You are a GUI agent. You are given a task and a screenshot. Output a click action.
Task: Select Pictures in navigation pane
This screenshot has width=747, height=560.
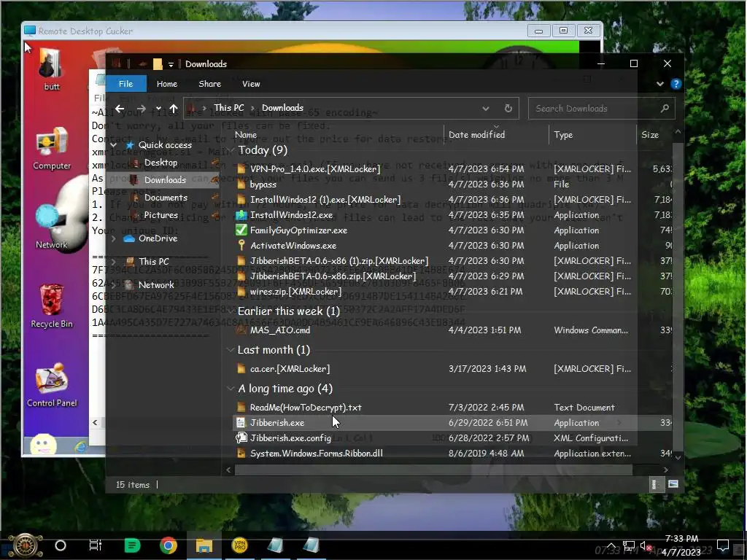tap(160, 215)
